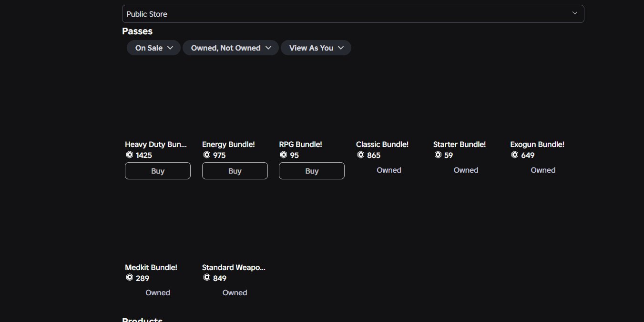Open the Medkit Bundle! pass title

(151, 267)
